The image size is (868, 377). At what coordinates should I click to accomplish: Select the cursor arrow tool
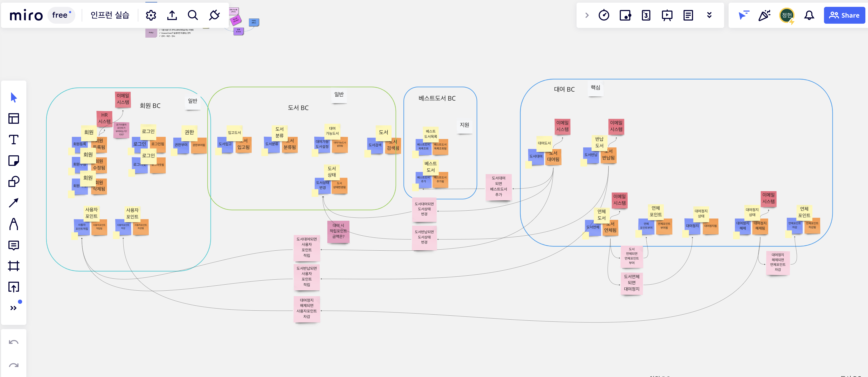[x=13, y=98]
